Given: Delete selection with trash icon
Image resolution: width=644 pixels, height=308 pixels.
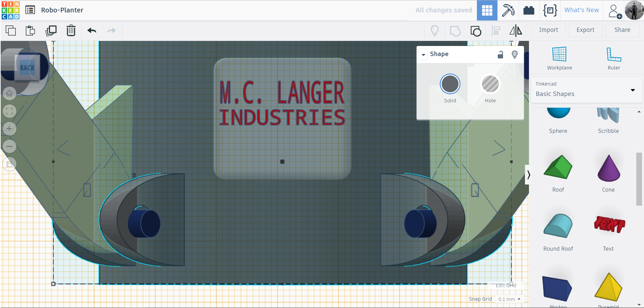Looking at the screenshot, I should pyautogui.click(x=71, y=31).
